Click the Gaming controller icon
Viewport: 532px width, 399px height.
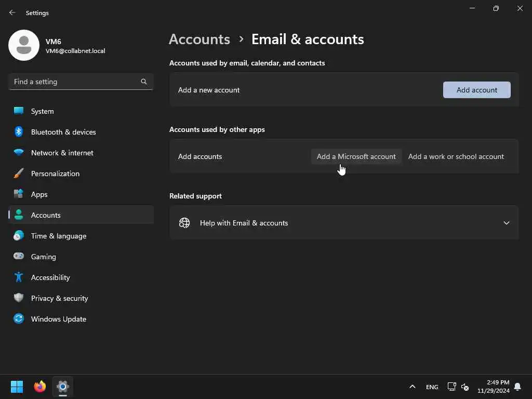coord(19,256)
